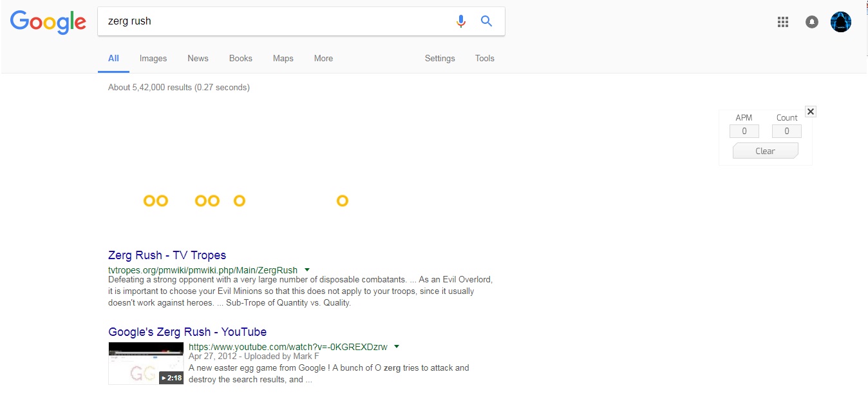Switch to the Images tab
Image resolution: width=868 pixels, height=401 pixels.
(x=153, y=58)
